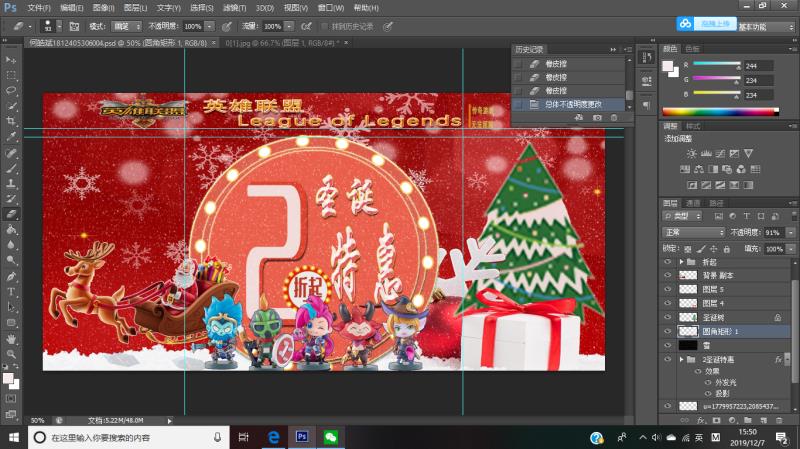
Task: Select the Brush tool
Action: coord(11,168)
